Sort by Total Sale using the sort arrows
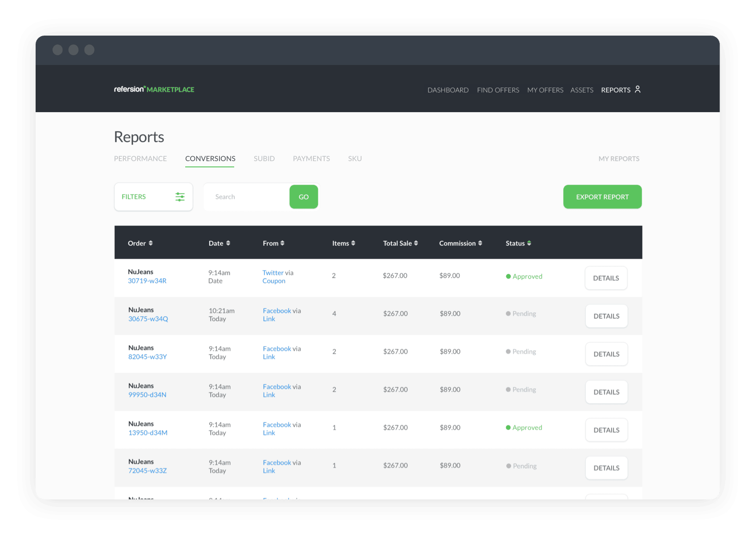 pos(416,243)
